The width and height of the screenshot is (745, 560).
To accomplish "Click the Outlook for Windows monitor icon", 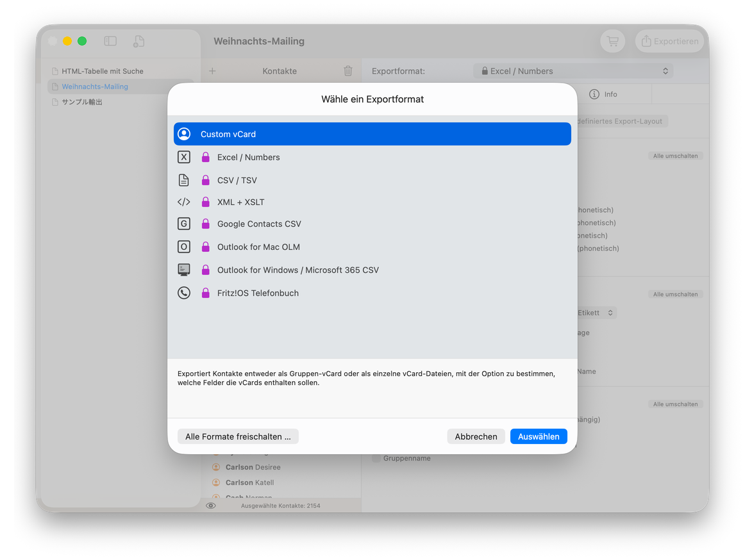I will point(184,270).
